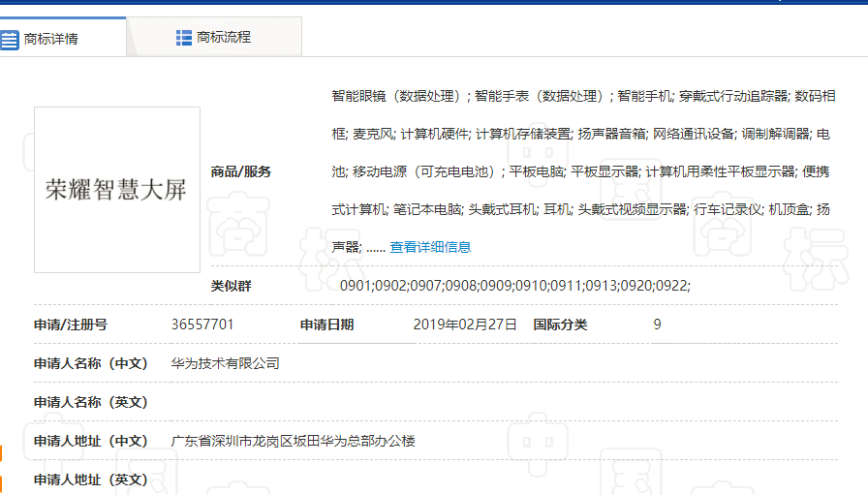The height and width of the screenshot is (495, 868).
Task: Click the 商品/服务 label
Action: coord(241,171)
